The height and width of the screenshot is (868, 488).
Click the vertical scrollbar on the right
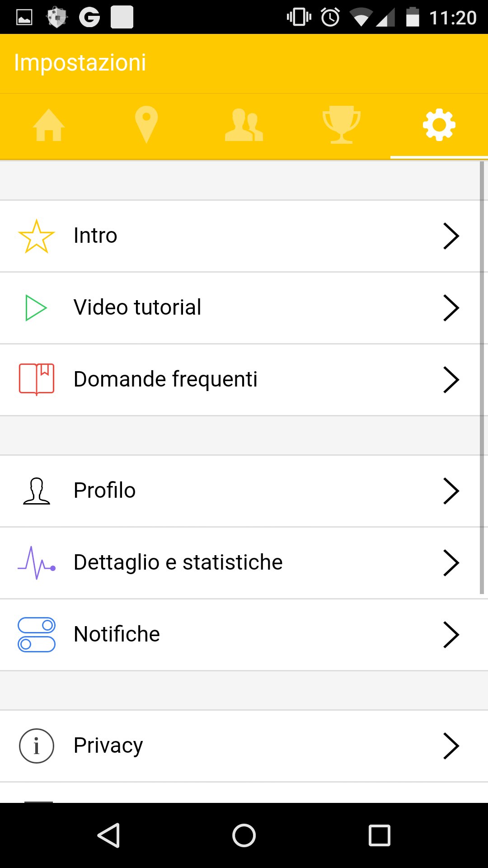(x=482, y=377)
